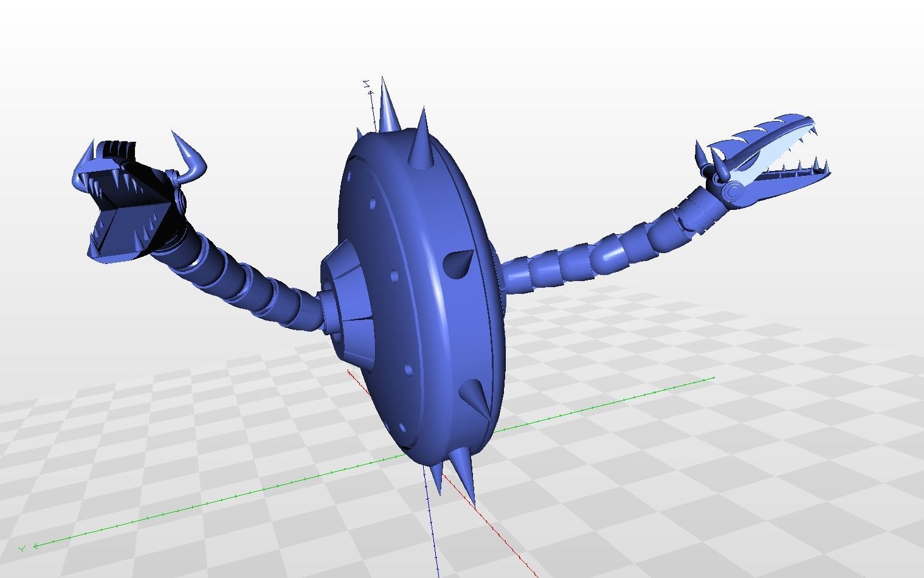Click the open-jawed head with light-colored upper jaw
Screen dimensions: 924x578
pyautogui.click(x=763, y=161)
